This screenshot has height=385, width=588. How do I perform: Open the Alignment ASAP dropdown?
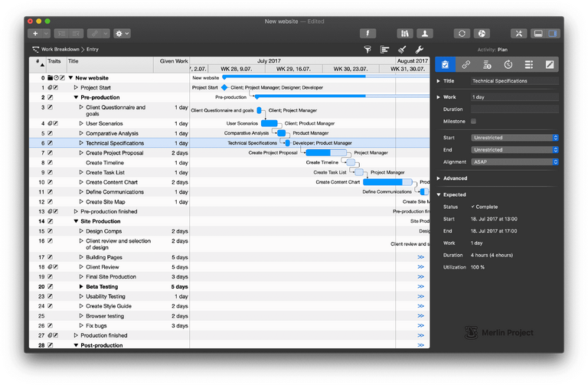click(x=514, y=162)
